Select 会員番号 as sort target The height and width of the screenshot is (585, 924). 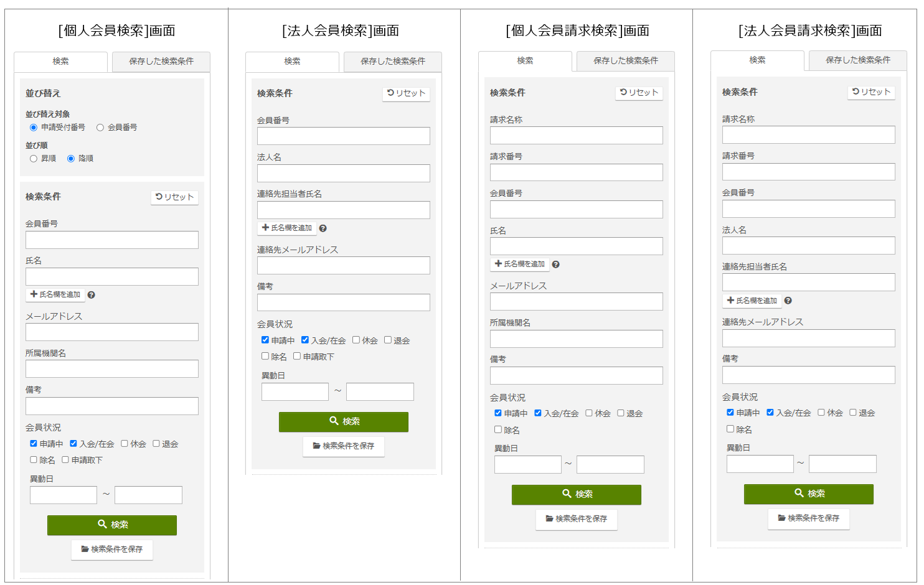(100, 128)
